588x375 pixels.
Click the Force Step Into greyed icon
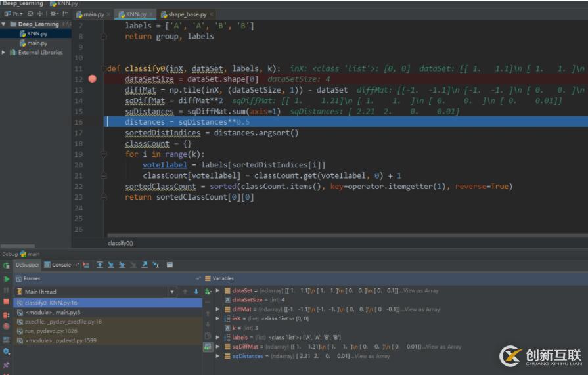pyautogui.click(x=133, y=265)
